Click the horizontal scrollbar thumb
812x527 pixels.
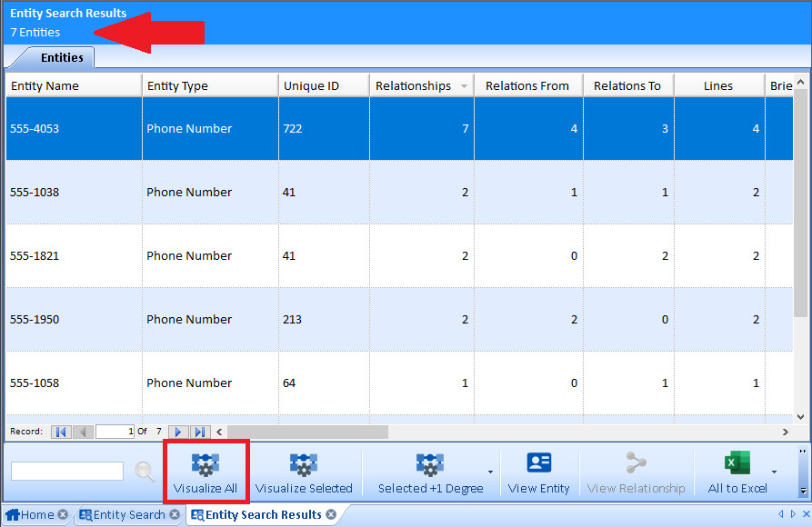pos(307,432)
